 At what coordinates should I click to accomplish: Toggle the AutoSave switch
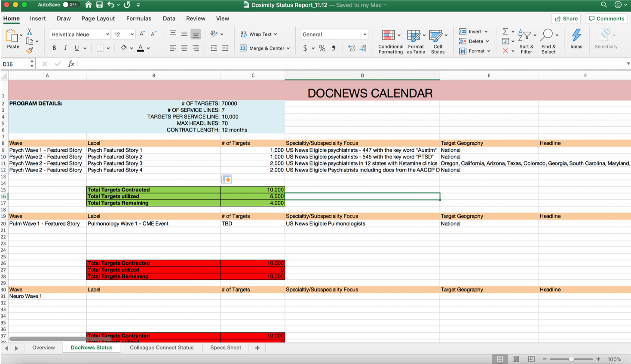click(x=70, y=5)
